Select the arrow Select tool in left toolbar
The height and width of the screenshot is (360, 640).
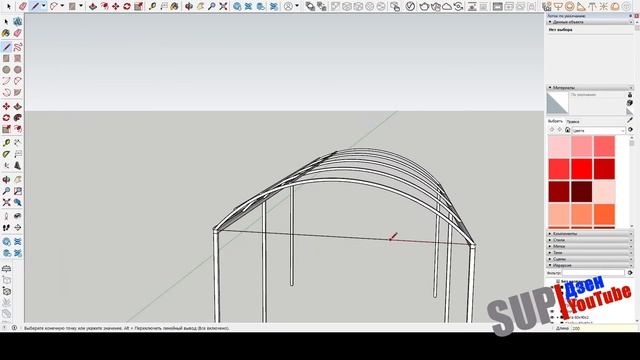[6, 22]
